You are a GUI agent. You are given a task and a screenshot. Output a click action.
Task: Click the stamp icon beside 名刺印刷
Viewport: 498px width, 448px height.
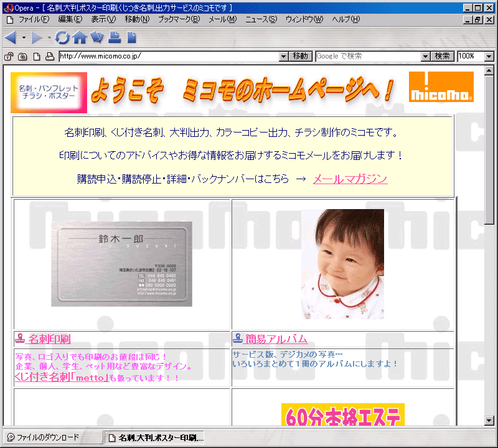[20, 338]
